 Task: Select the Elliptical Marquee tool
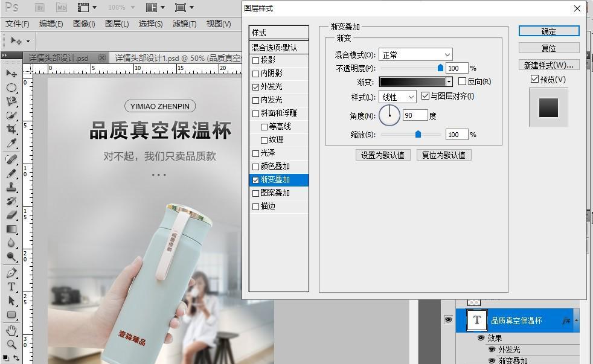[11, 88]
